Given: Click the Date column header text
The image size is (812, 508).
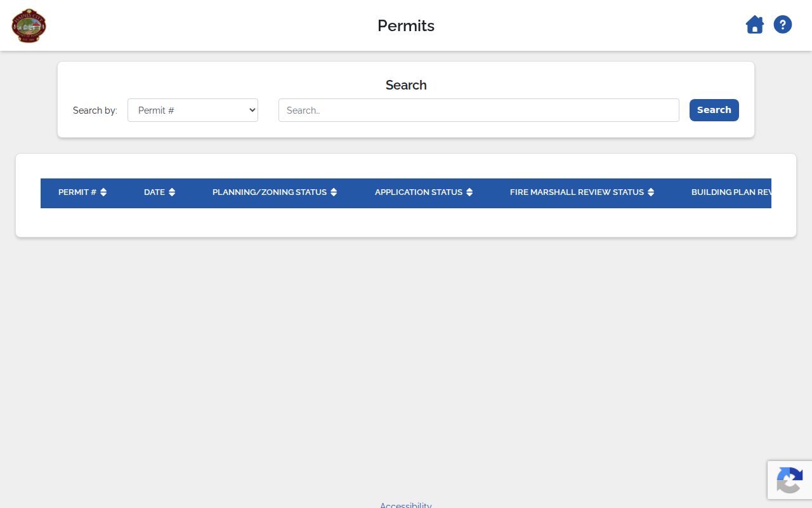Looking at the screenshot, I should click(154, 192).
